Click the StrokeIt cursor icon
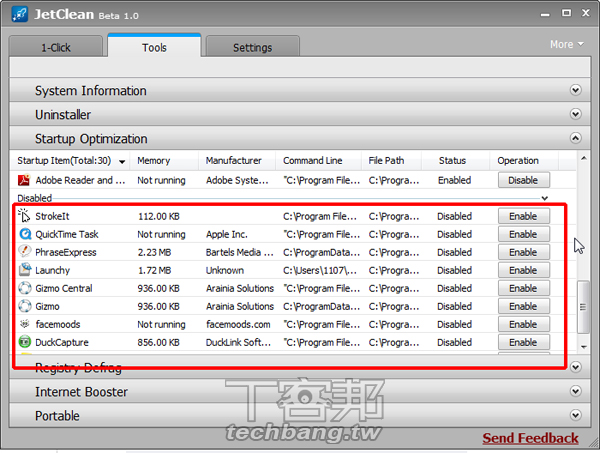This screenshot has height=453, width=600. click(25, 216)
